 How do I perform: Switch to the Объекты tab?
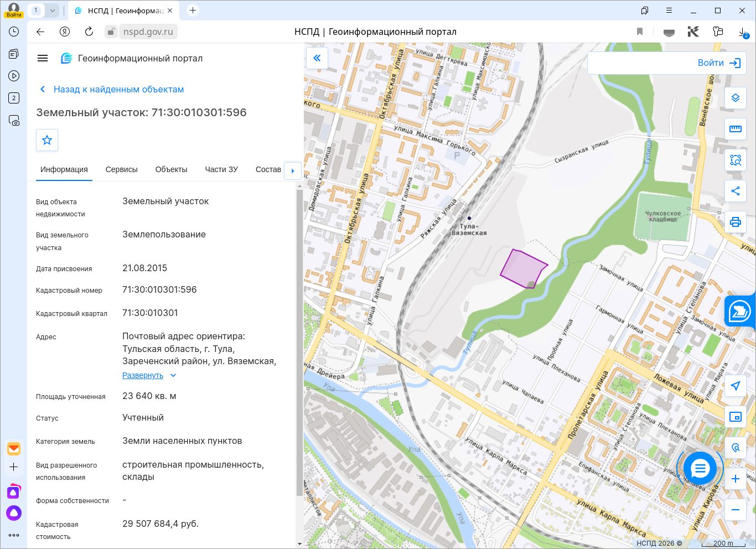click(x=171, y=169)
